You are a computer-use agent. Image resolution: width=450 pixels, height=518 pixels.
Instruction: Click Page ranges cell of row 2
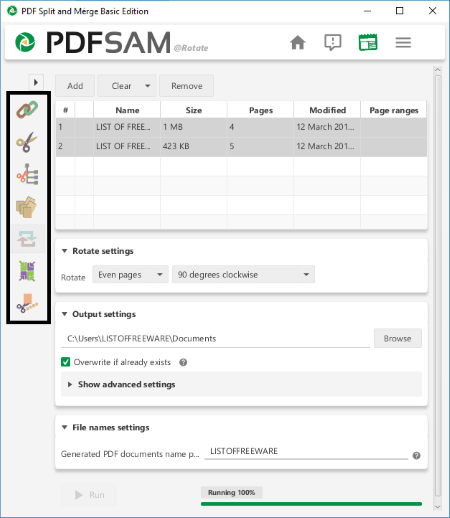[x=394, y=146]
